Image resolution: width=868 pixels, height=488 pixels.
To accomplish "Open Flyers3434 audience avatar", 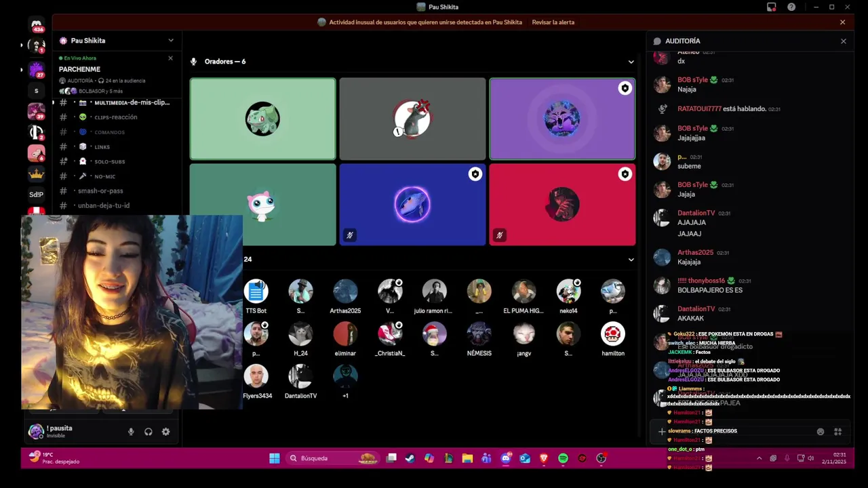I will pyautogui.click(x=256, y=377).
